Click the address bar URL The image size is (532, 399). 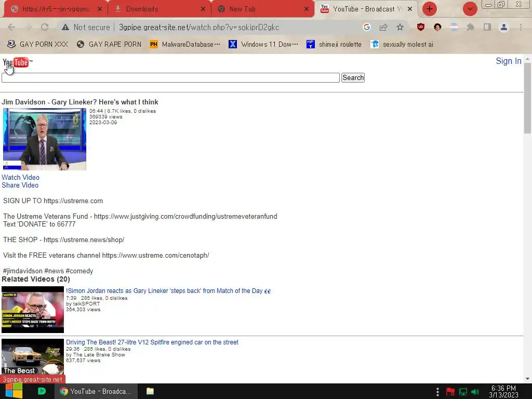(x=199, y=27)
